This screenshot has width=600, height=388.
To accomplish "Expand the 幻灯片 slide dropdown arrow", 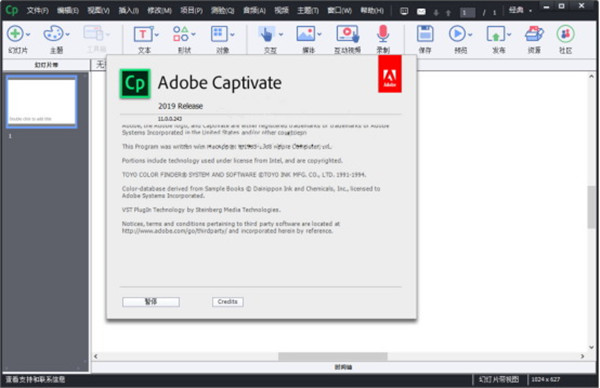I will pos(28,34).
